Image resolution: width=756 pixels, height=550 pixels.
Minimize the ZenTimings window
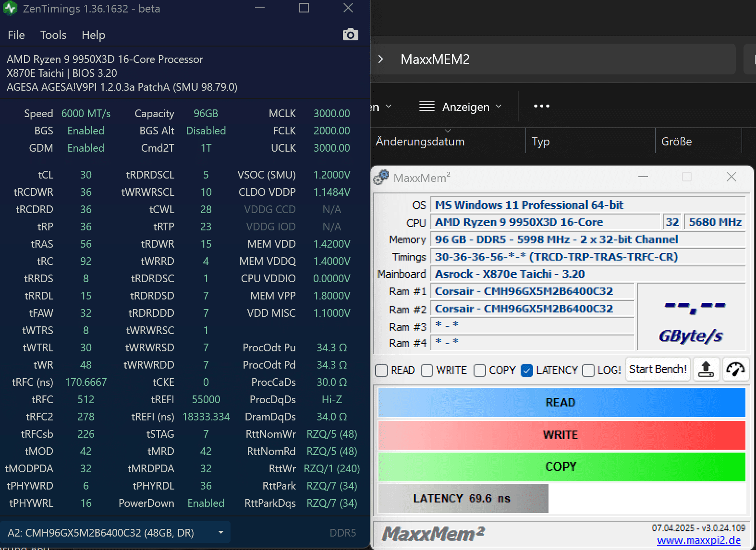(260, 8)
